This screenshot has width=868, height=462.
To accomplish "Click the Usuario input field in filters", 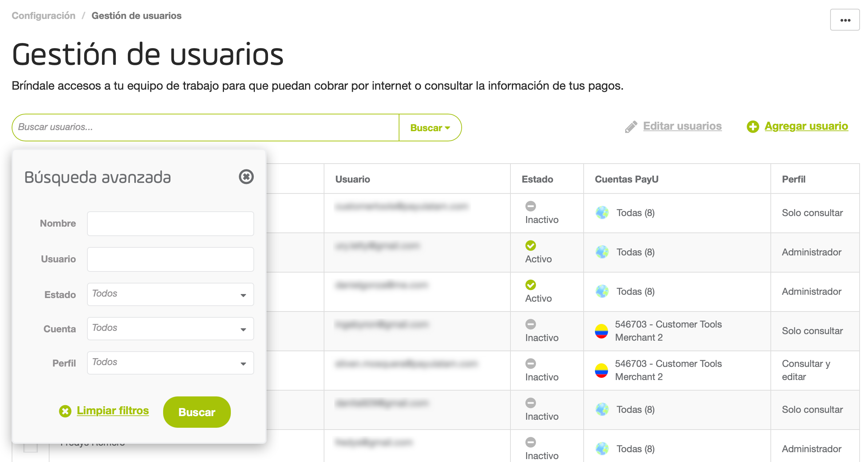I will (x=170, y=259).
